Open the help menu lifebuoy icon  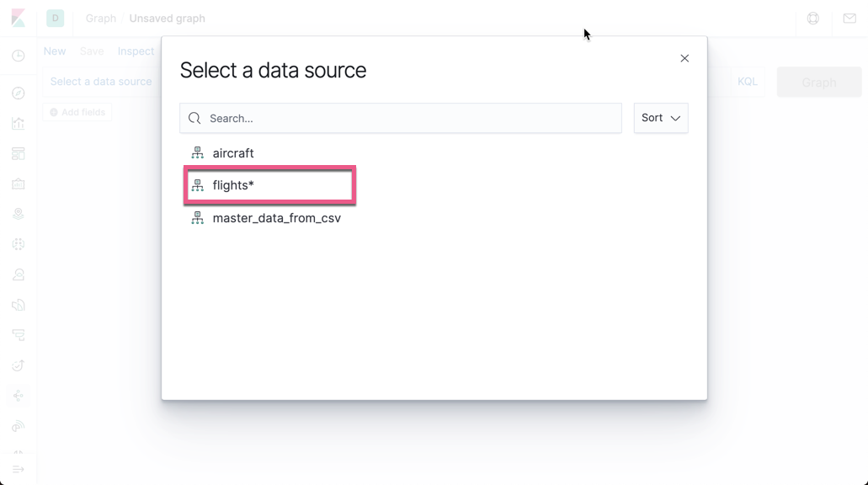(x=813, y=18)
